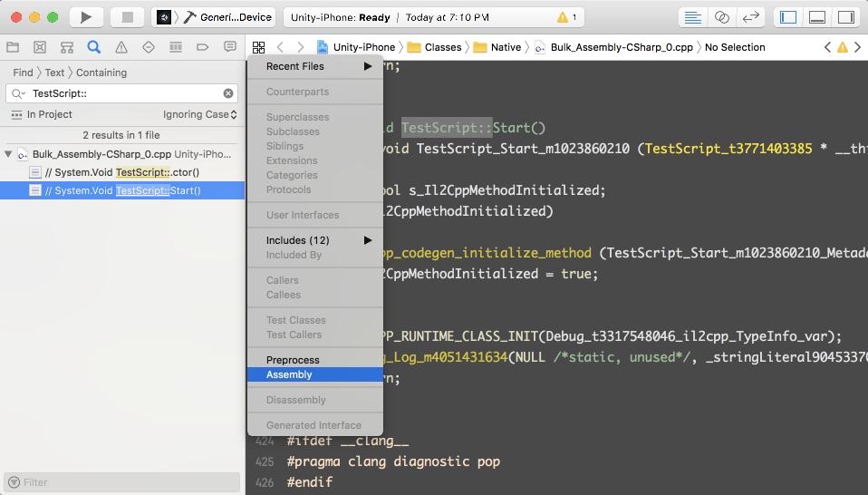Open the Ignoring Case dropdown
The height and width of the screenshot is (495, 868).
200,114
